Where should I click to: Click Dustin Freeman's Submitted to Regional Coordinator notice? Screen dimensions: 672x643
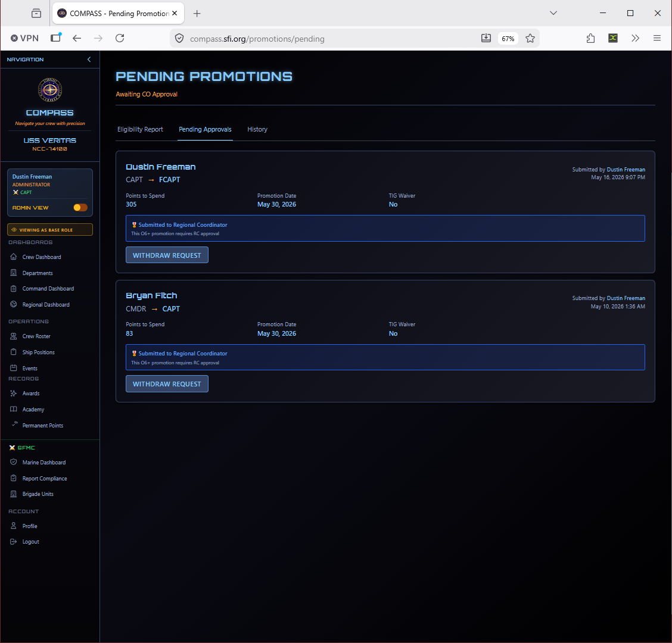[385, 229]
